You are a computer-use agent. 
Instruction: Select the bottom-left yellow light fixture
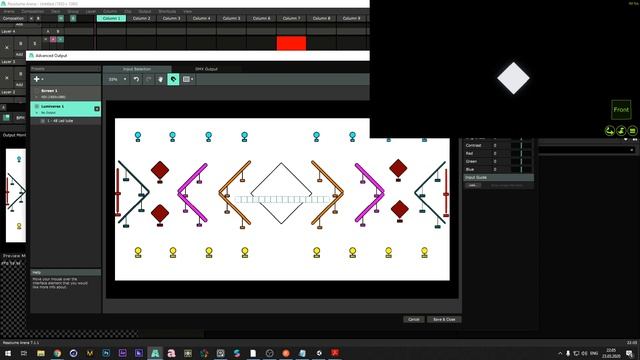[138, 252]
